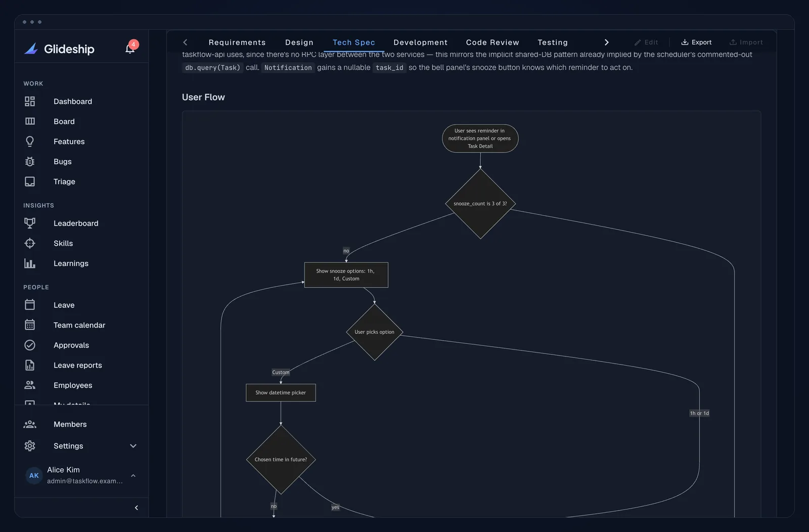Open the Team calendar icon
This screenshot has width=809, height=532.
pyautogui.click(x=30, y=325)
